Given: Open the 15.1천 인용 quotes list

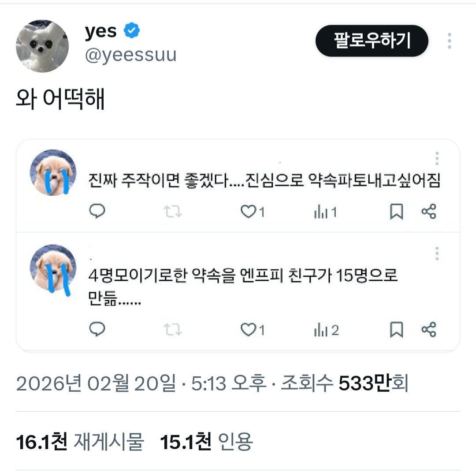Looking at the screenshot, I should coord(206,442).
